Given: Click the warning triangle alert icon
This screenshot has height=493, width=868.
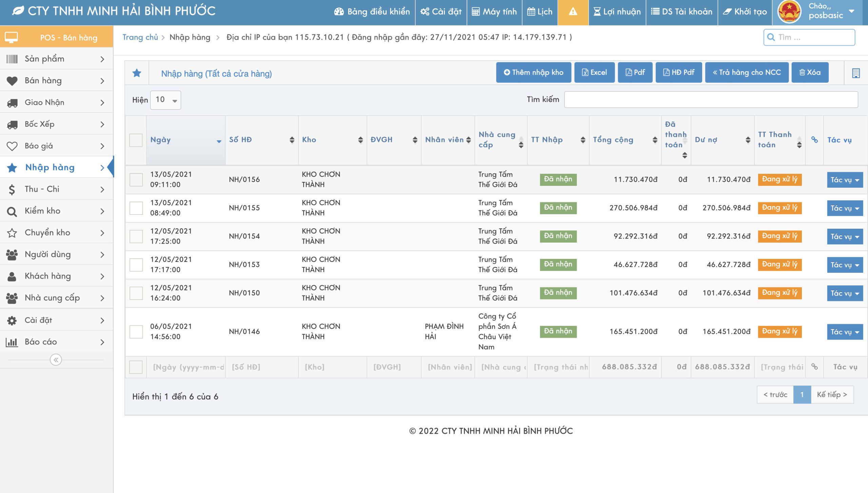Looking at the screenshot, I should (x=573, y=12).
